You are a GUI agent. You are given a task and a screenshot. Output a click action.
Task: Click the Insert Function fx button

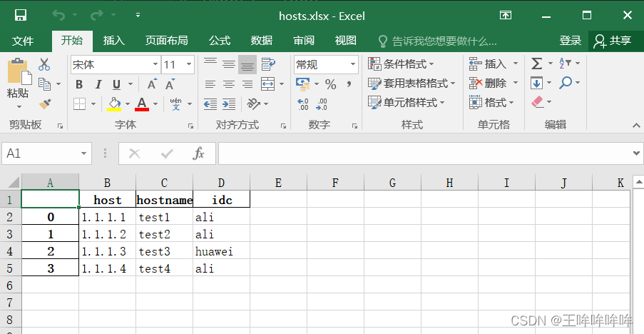coord(198,153)
